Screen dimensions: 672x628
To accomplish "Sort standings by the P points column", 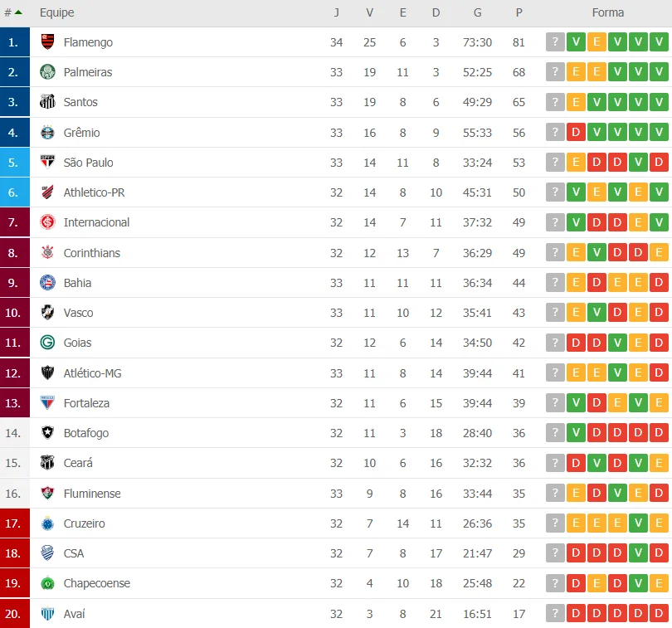I will point(519,13).
